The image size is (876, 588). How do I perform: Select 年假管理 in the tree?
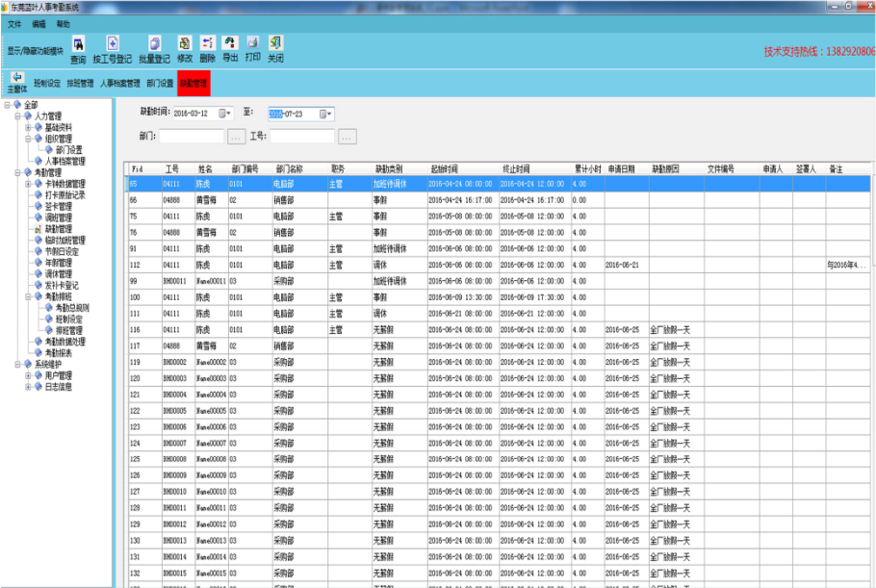[58, 263]
